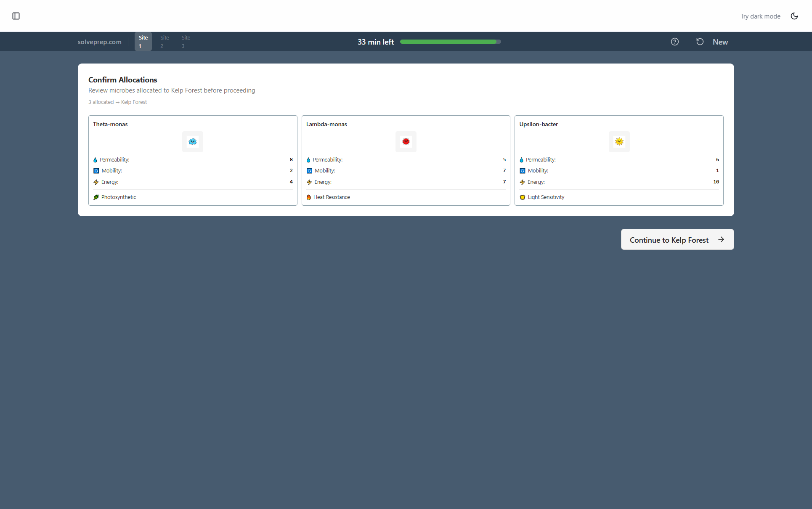Viewport: 812px width, 509px height.
Task: Click the solveprep.com label
Action: pos(99,42)
